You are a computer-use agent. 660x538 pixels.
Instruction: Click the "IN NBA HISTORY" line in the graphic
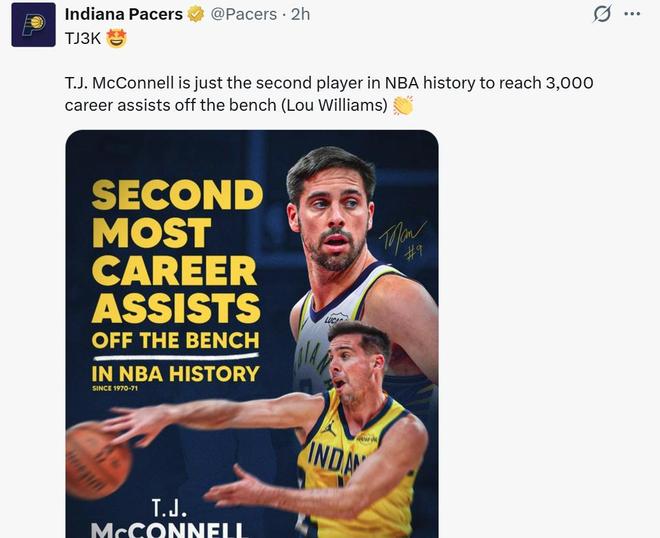(x=175, y=374)
